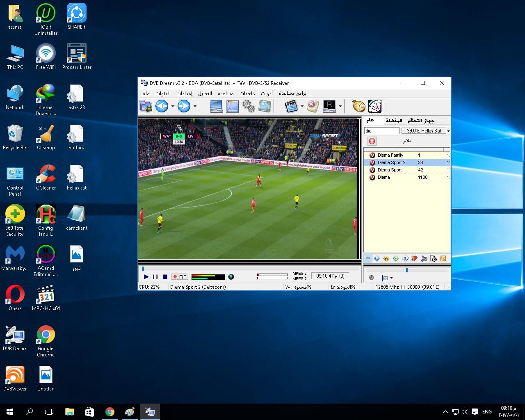This screenshot has width=525, height=420.
Task: Click the Play button
Action: point(146,277)
